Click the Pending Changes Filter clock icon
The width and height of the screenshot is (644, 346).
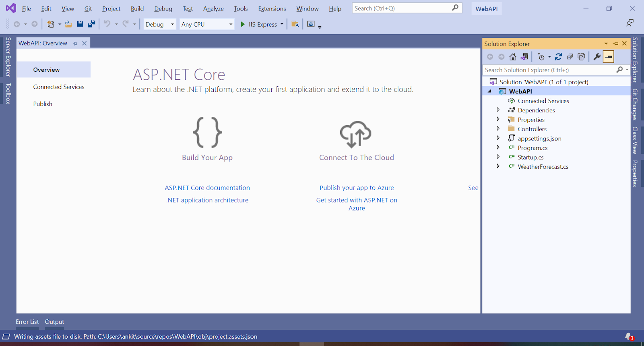541,57
